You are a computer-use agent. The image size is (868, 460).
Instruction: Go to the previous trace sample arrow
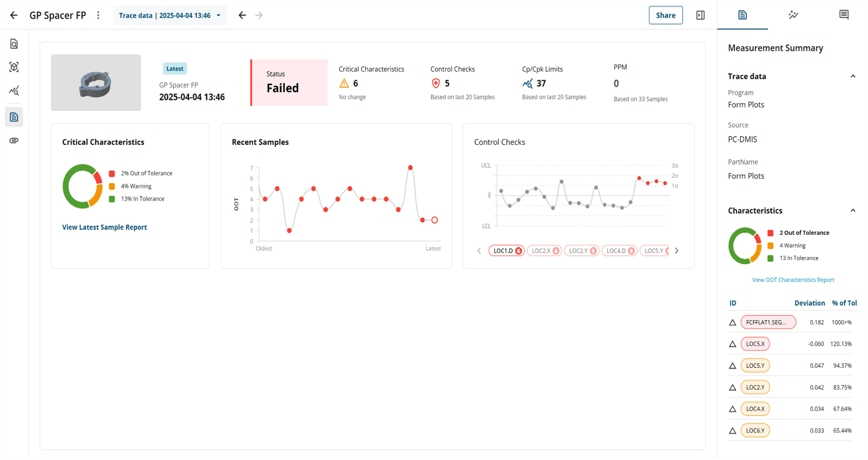pos(242,15)
